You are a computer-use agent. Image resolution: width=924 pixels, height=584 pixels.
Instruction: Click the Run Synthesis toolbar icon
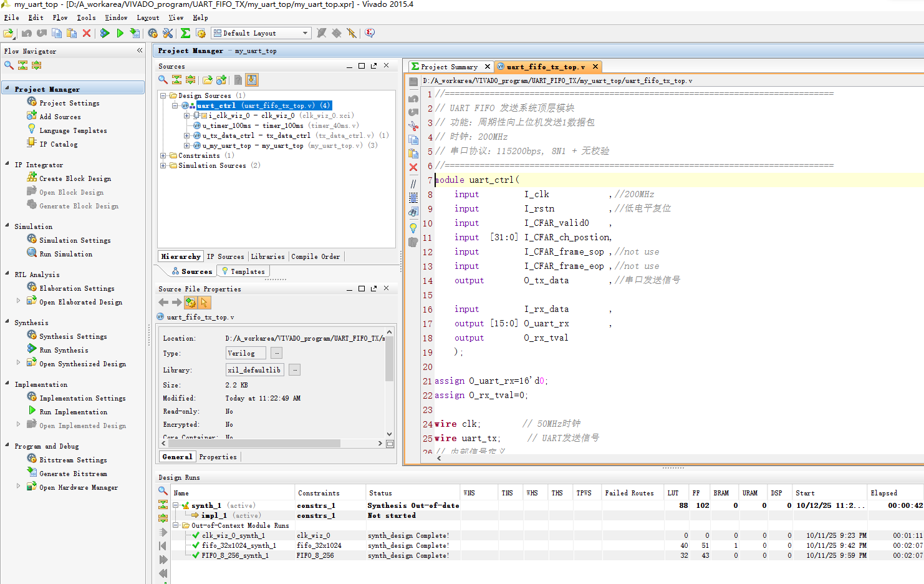105,33
